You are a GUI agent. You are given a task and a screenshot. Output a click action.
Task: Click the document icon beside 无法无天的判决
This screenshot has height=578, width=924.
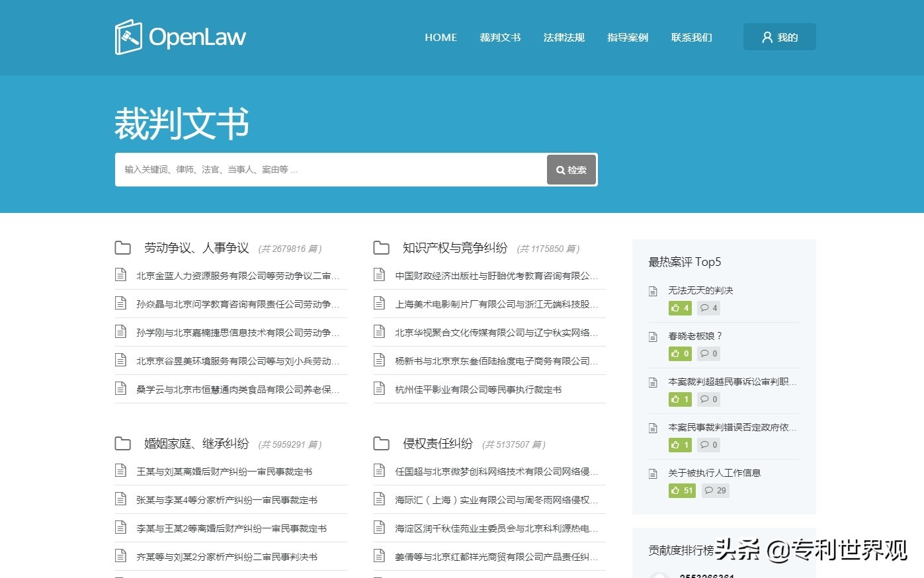(653, 291)
